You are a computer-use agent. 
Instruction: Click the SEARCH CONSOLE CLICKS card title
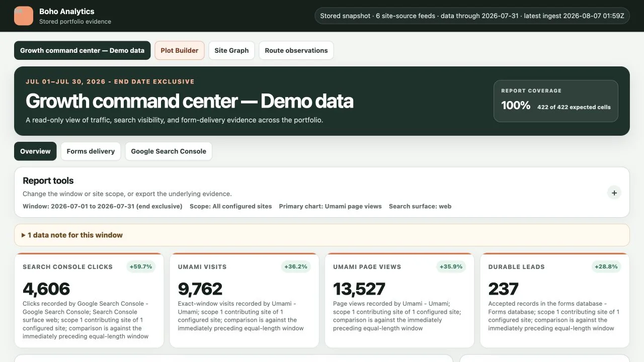coord(68,267)
